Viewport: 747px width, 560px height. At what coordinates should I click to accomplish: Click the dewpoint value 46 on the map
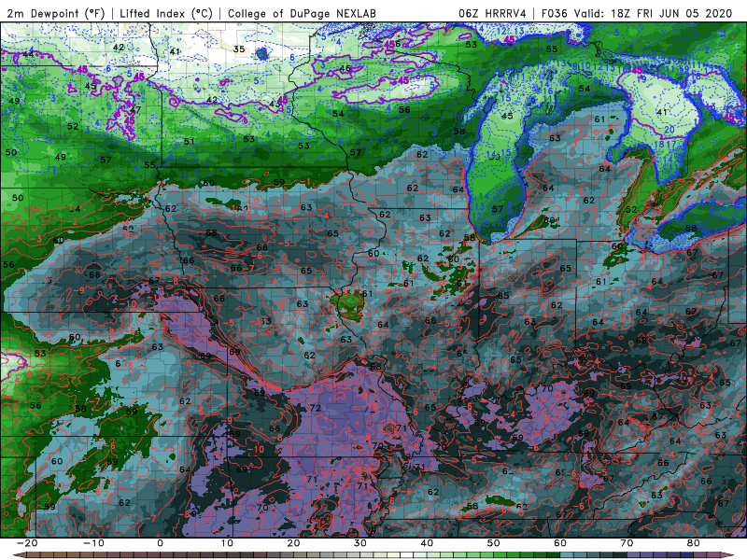pos(345,68)
